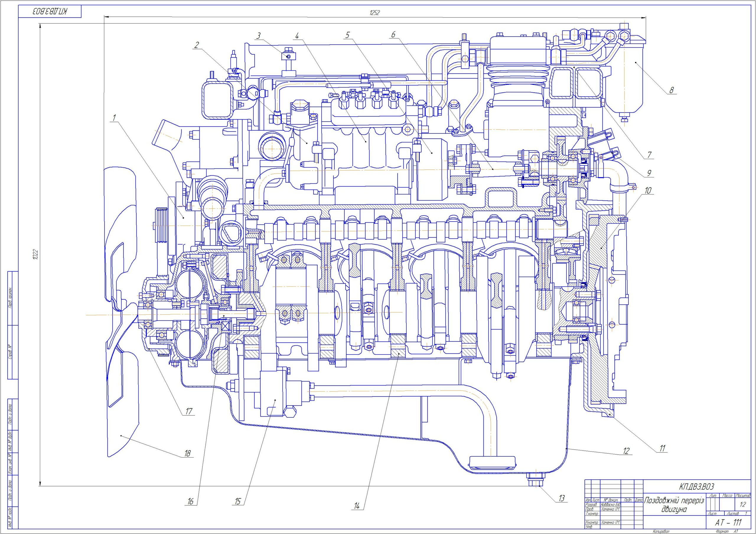This screenshot has height=534, width=756.
Task: Click callout number 17 label
Action: tap(188, 411)
